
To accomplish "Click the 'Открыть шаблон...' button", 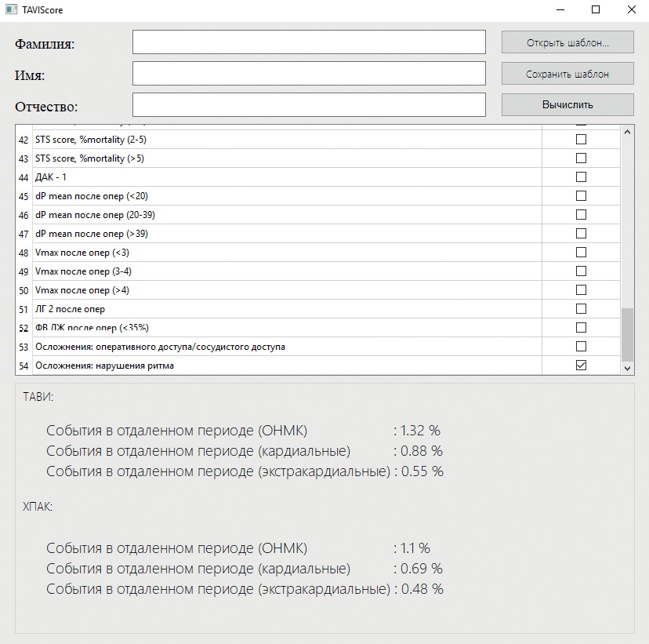I will click(x=567, y=42).
